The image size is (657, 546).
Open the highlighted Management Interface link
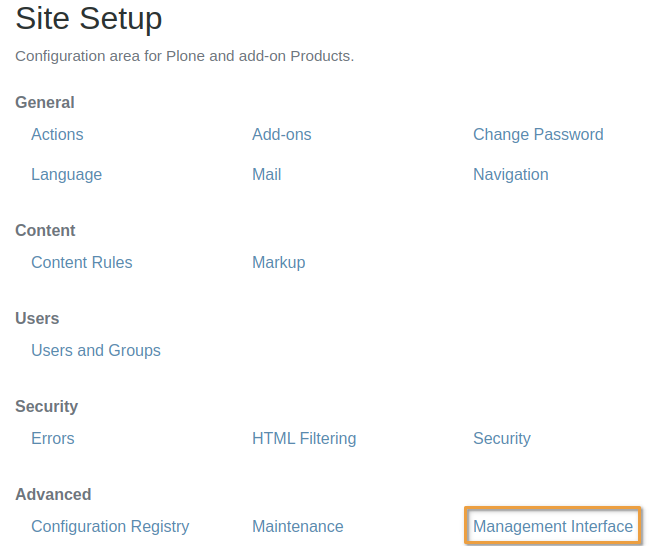point(552,526)
